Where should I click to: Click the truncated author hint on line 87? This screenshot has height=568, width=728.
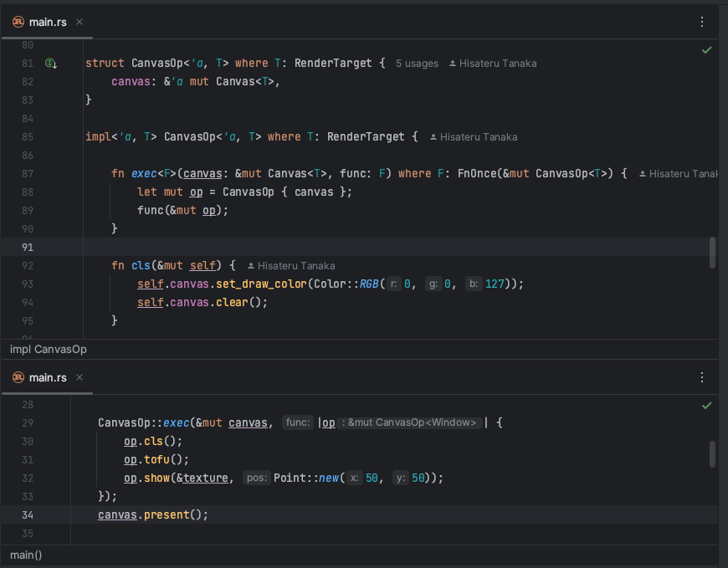point(679,174)
